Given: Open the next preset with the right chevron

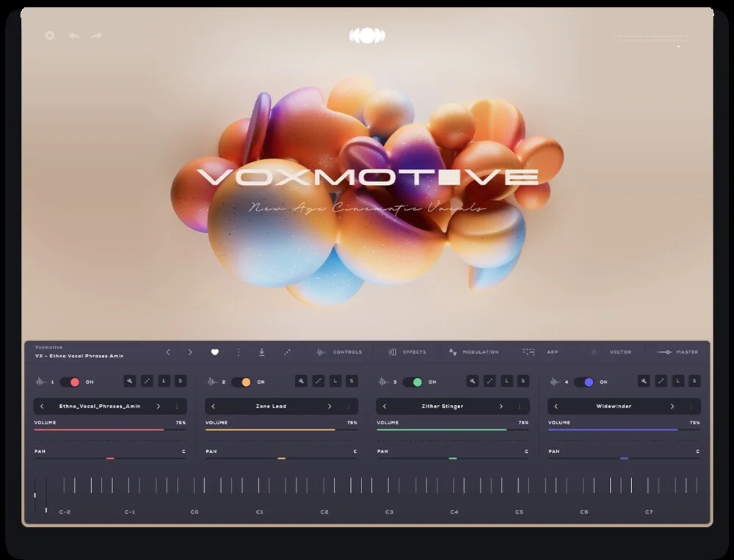Looking at the screenshot, I should (x=190, y=352).
